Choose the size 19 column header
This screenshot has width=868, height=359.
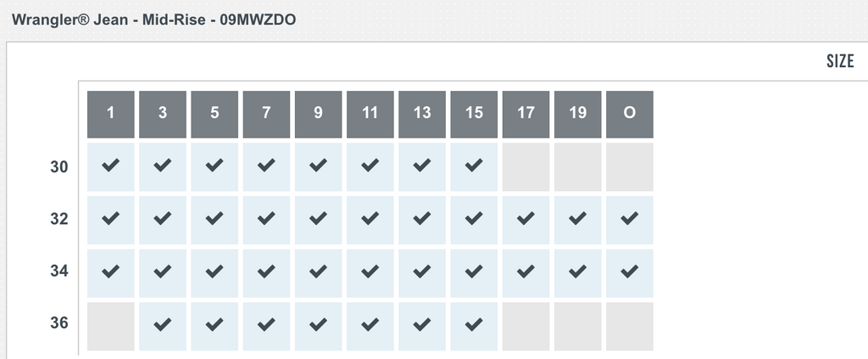pos(578,114)
